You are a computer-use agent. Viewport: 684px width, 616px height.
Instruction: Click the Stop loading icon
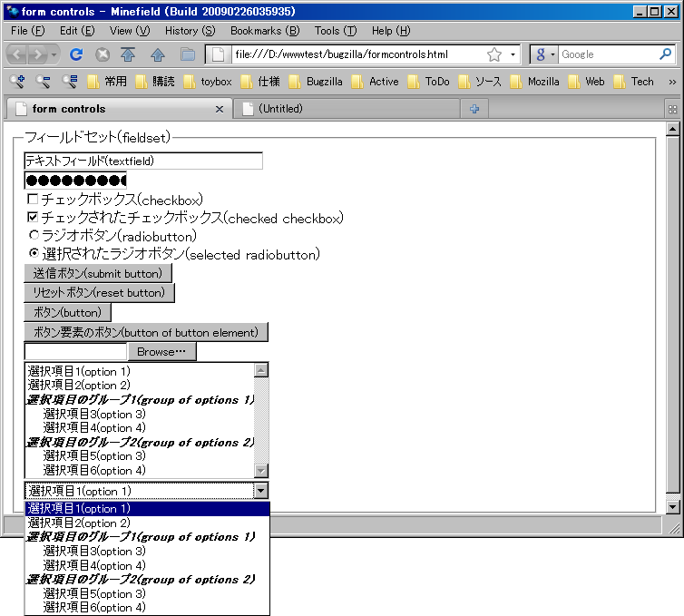tap(103, 54)
